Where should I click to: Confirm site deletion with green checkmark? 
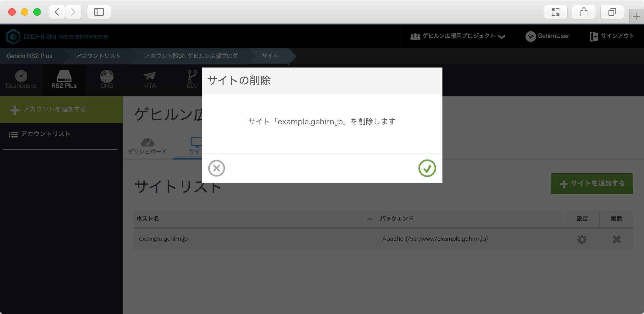tap(427, 168)
